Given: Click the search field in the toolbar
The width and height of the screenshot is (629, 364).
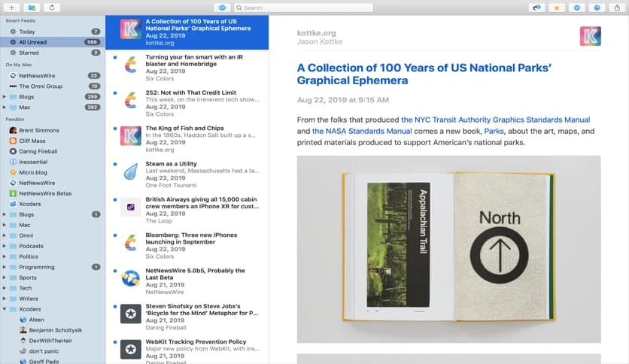Looking at the screenshot, I should [x=303, y=8].
